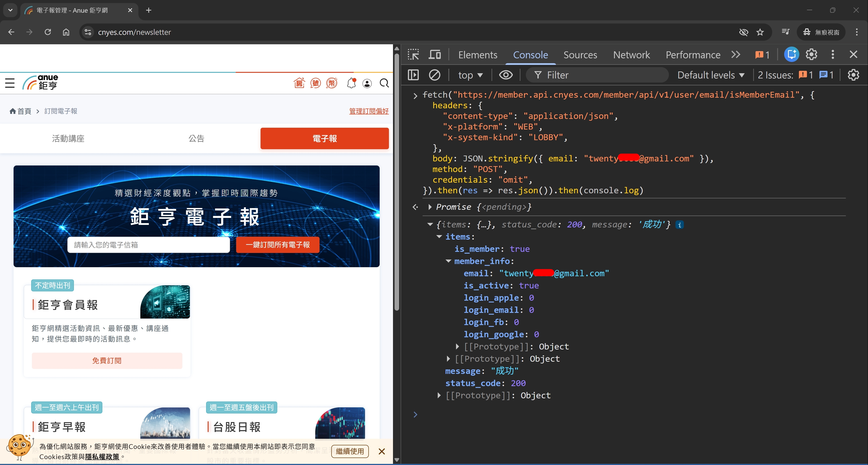Open the 幣 crypto icon in the header
Screen dimensions: 868x465
pos(332,83)
